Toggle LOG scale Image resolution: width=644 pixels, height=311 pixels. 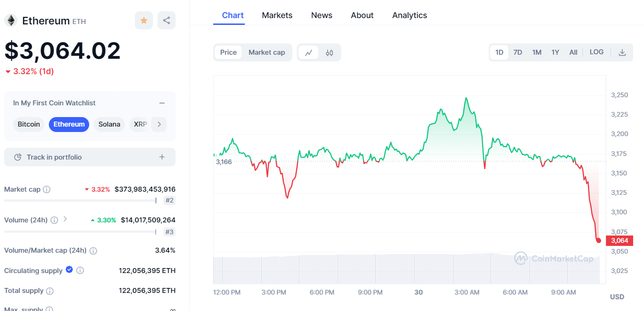click(x=596, y=52)
